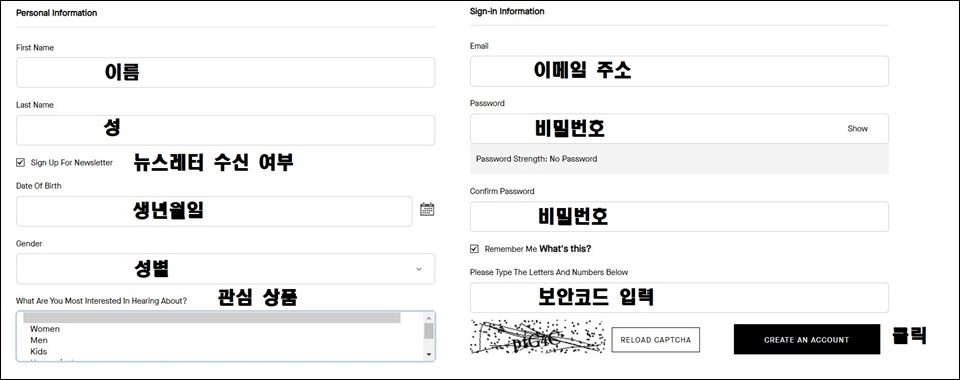Open the Date Of Birth calendar picker icon
960x380 pixels.
point(427,209)
